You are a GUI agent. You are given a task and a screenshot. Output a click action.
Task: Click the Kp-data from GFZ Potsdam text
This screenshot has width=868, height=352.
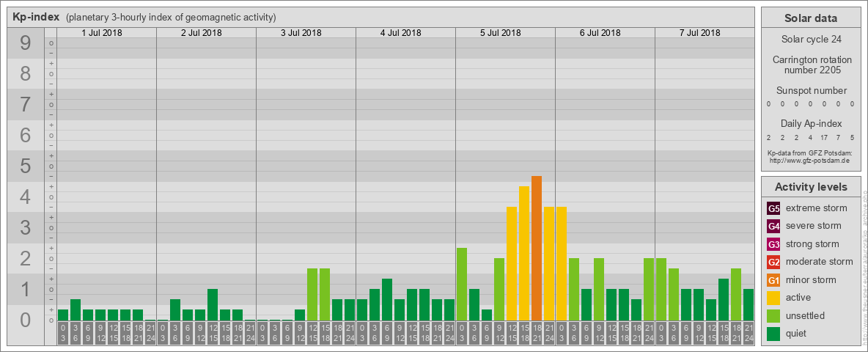(809, 153)
